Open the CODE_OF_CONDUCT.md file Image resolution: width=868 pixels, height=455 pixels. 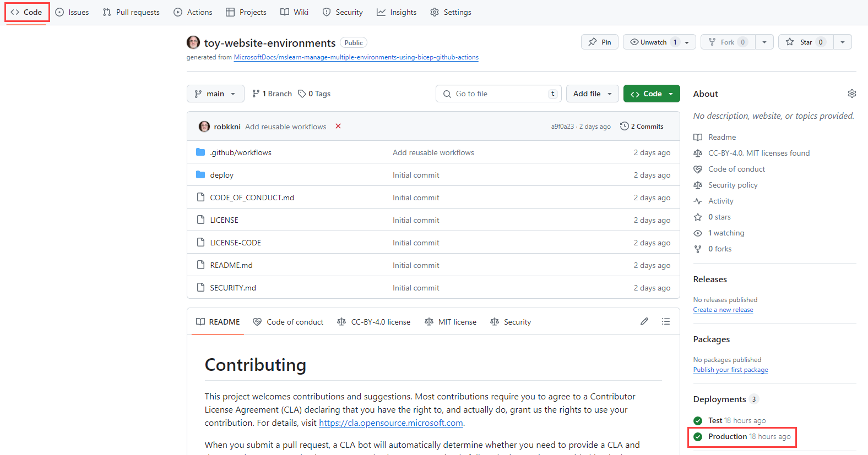252,198
